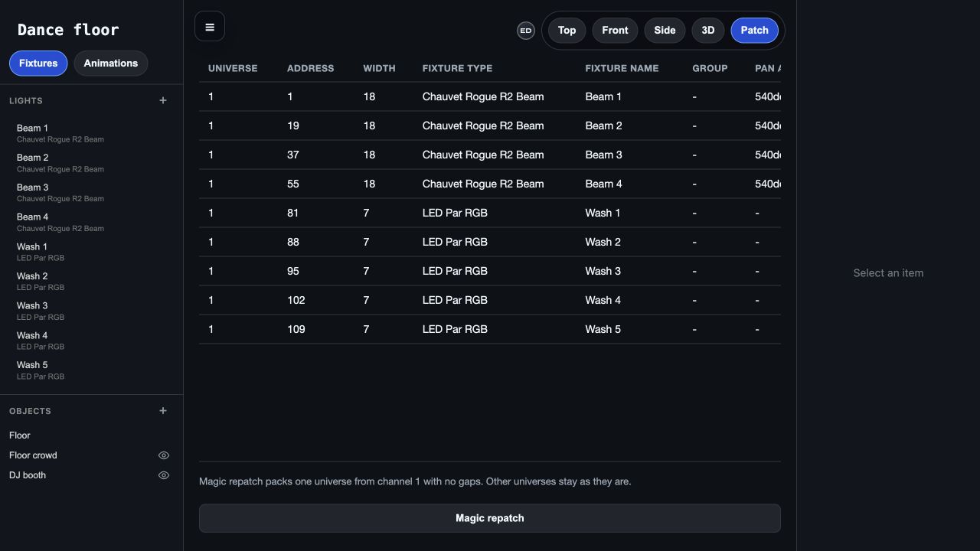Image resolution: width=980 pixels, height=551 pixels.
Task: Click the width cell in Beam 4 row
Action: pyautogui.click(x=369, y=184)
